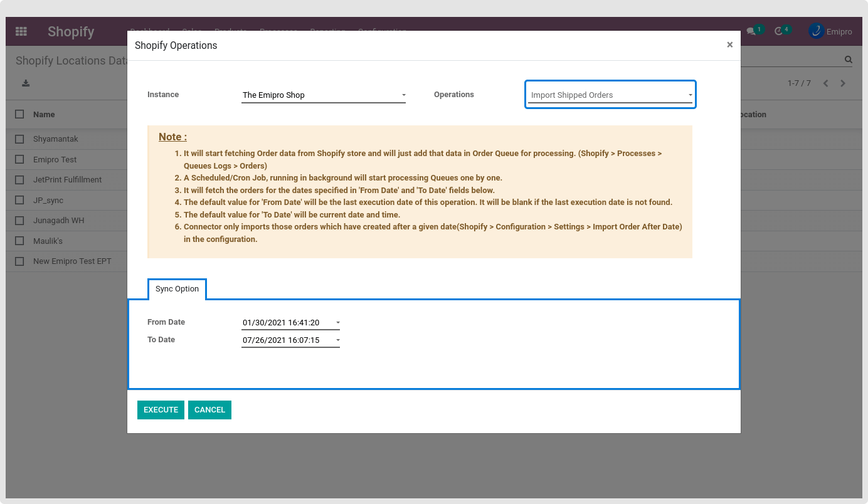Close the Shopify Operations dialog
The width and height of the screenshot is (868, 504).
click(729, 45)
